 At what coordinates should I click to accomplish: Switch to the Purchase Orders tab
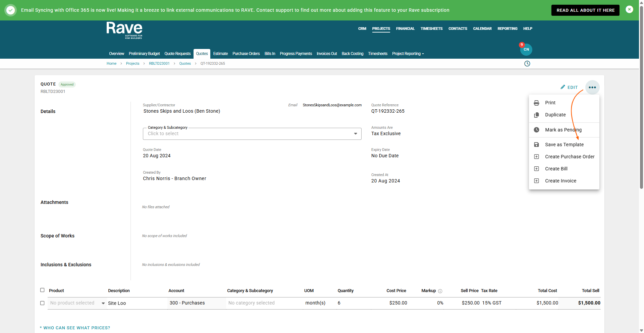pos(246,54)
